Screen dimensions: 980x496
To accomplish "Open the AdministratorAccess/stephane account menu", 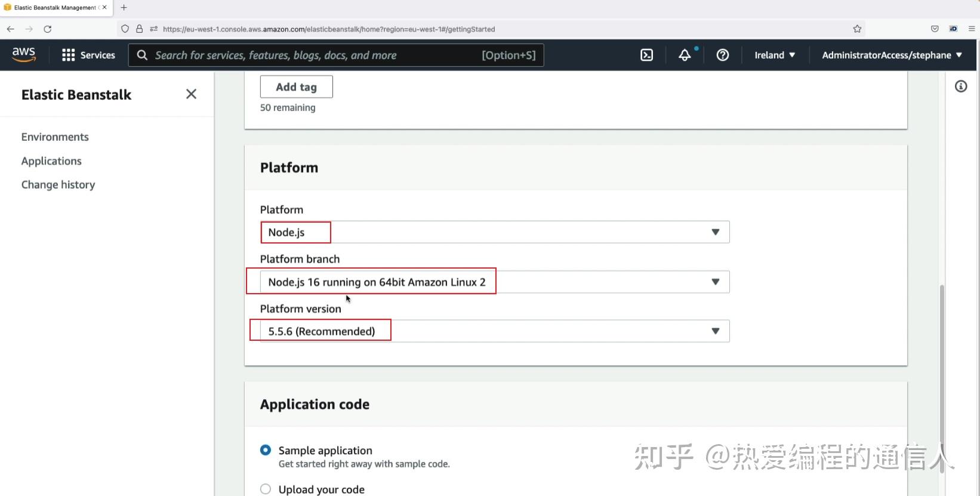I will click(x=892, y=55).
